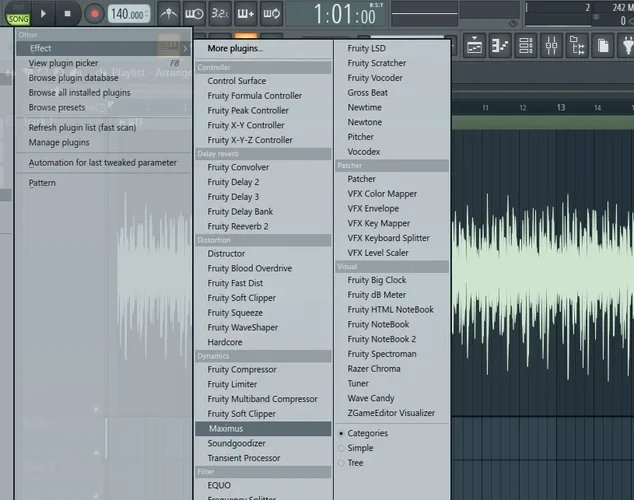Click bar 13 on timeline ruler
This screenshot has width=634, height=500.
tap(561, 107)
